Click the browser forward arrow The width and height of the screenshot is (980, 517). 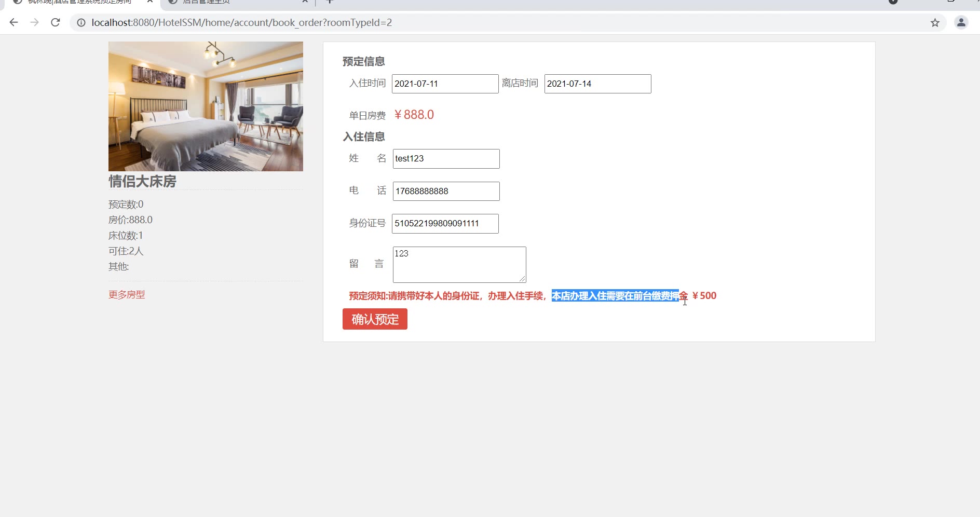click(35, 22)
